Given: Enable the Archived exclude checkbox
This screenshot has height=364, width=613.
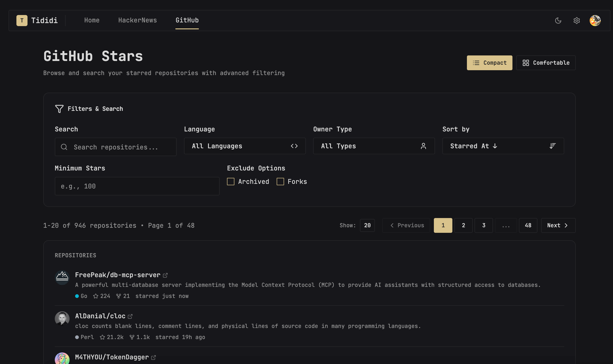Looking at the screenshot, I should [231, 182].
